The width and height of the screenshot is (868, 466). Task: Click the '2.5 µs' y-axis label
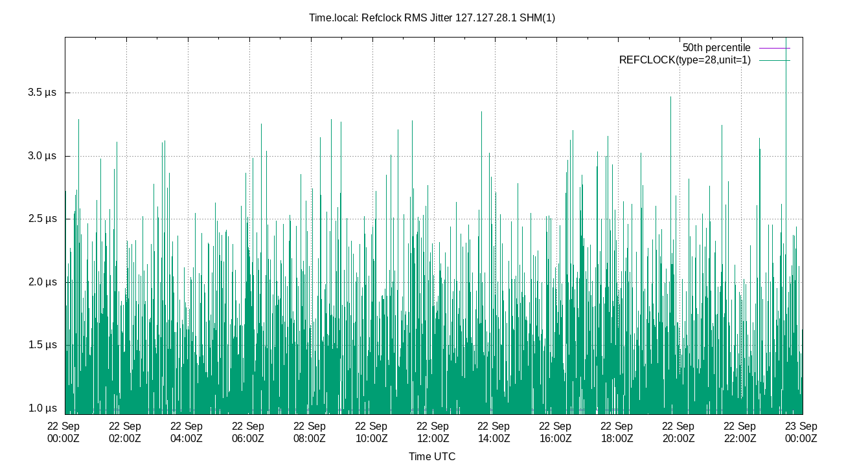point(41,219)
